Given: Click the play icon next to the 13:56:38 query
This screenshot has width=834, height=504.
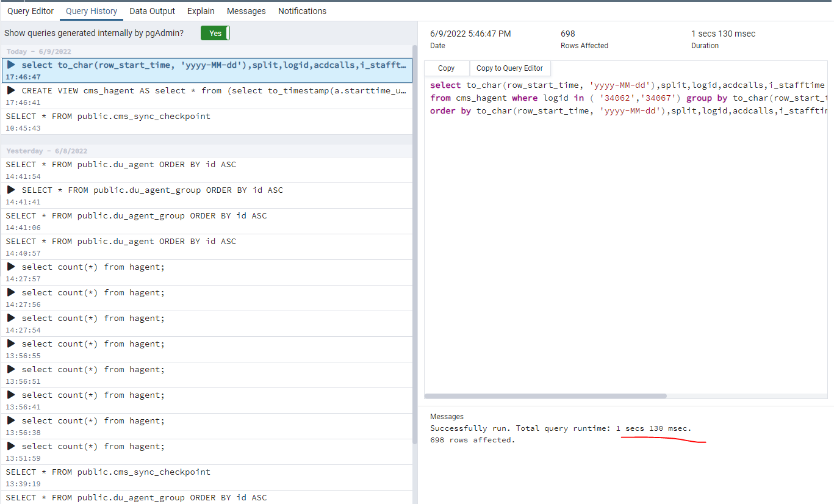Looking at the screenshot, I should [12, 420].
